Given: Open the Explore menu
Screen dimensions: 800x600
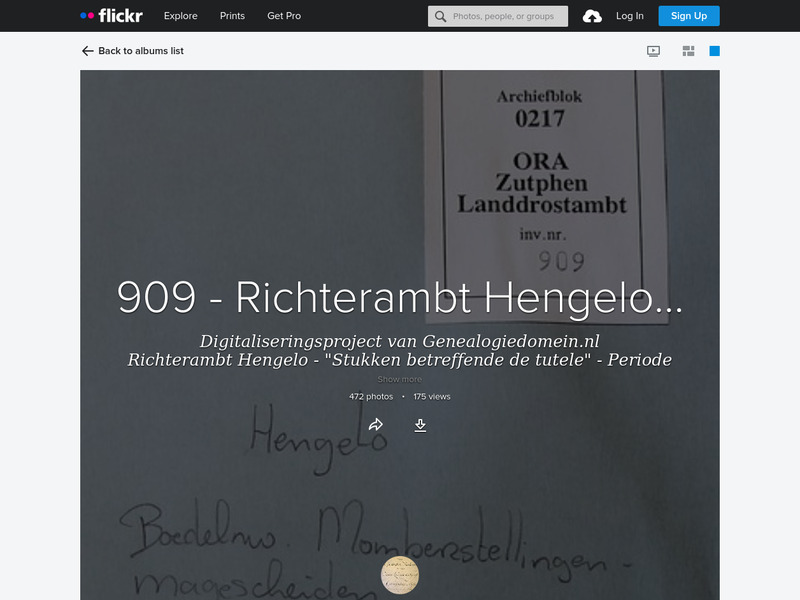Looking at the screenshot, I should click(180, 16).
